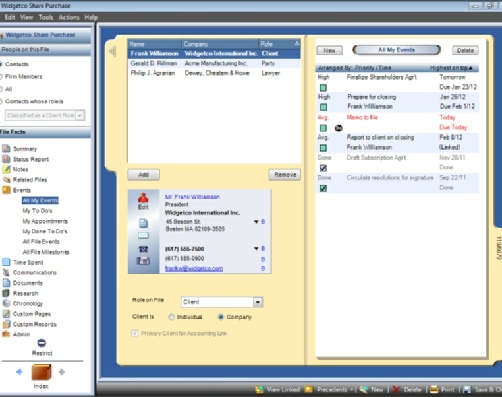Viewport: 502px width, 397px height.
Task: Select the Company radio button
Action: point(220,317)
